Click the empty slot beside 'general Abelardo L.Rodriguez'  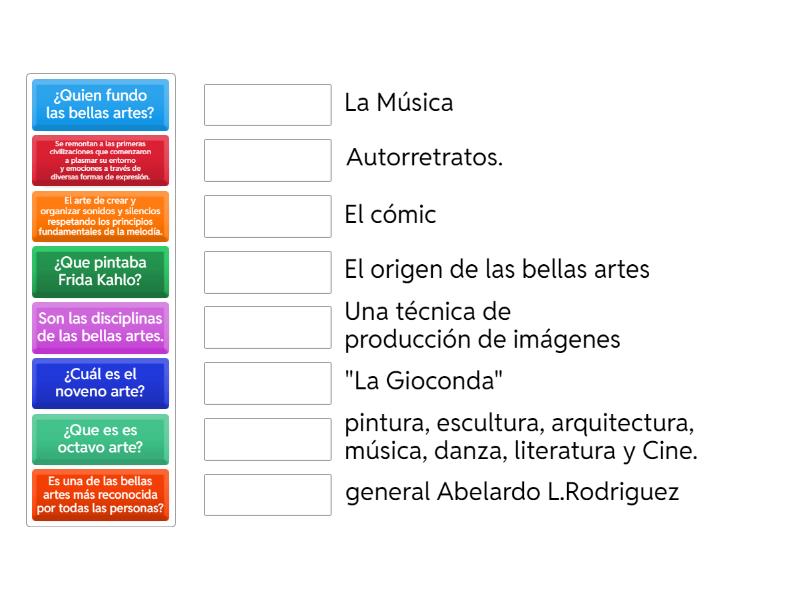coord(267,496)
